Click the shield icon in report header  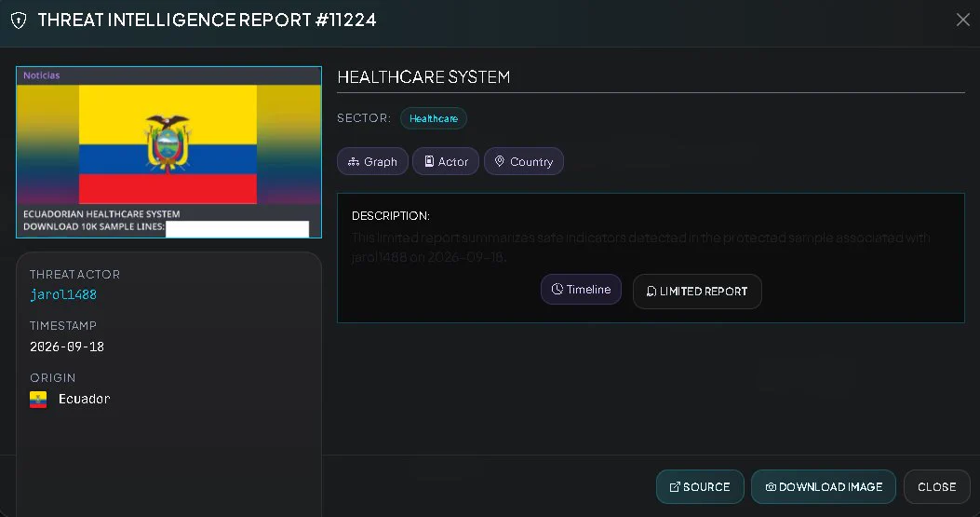19,20
